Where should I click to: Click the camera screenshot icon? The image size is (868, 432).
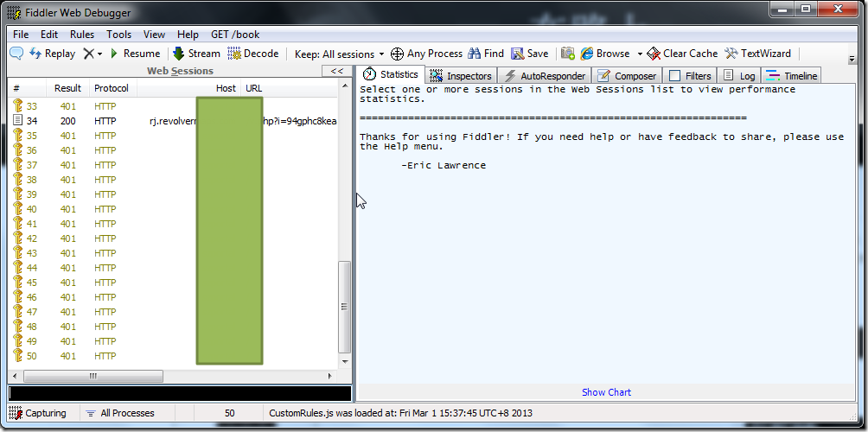pyautogui.click(x=568, y=54)
